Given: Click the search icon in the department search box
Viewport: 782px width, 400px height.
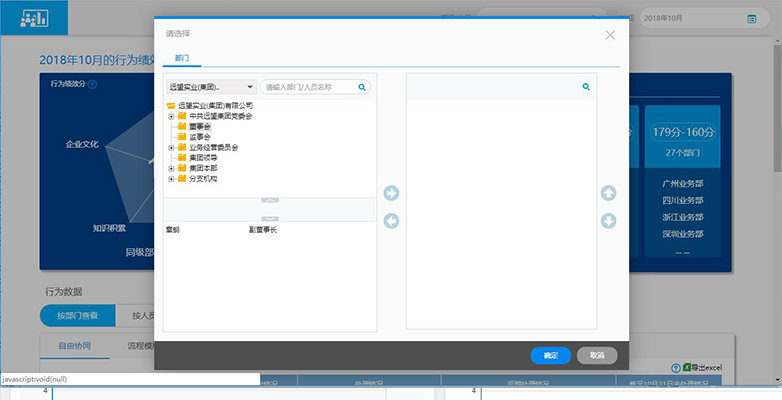Looking at the screenshot, I should [x=362, y=87].
